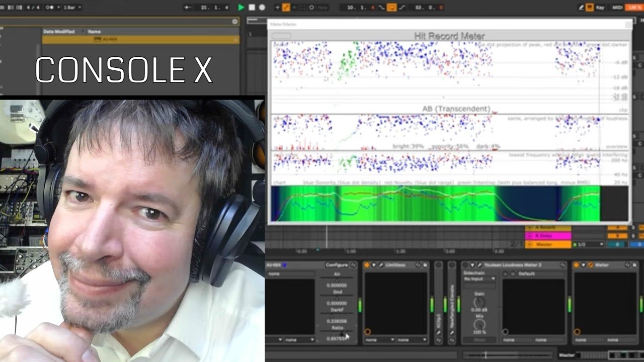Screen dimensions: 644x362
Task: Expand the Limitless device dropdown arrow
Action: pos(374,265)
